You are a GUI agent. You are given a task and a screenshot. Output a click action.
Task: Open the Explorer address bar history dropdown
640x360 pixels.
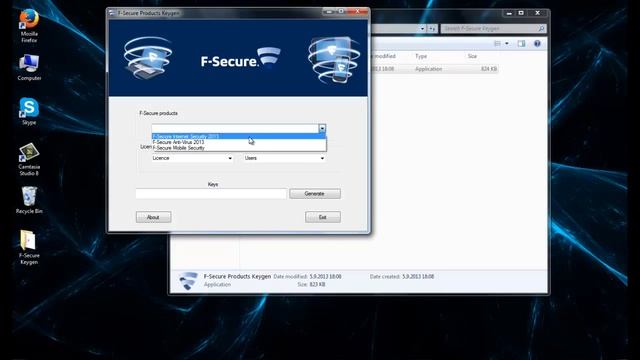click(x=422, y=29)
